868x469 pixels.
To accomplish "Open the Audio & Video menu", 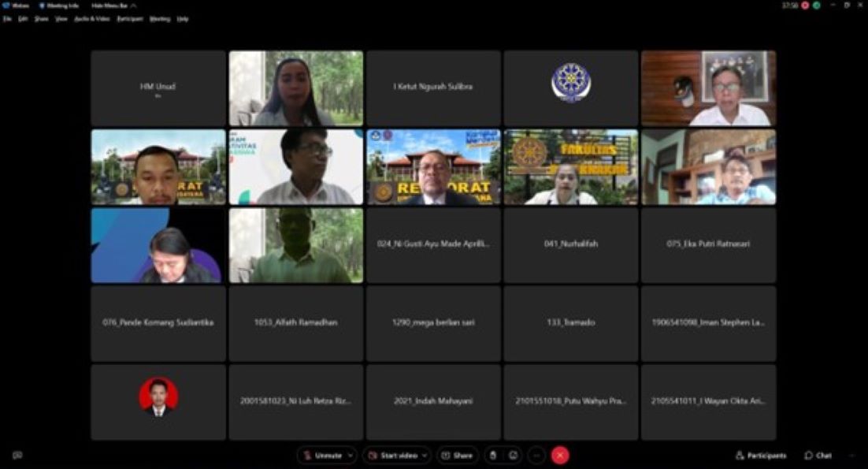I will pos(92,19).
